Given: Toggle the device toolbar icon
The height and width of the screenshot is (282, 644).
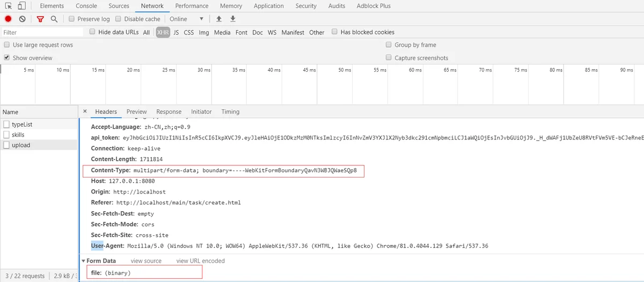Looking at the screenshot, I should tap(22, 6).
